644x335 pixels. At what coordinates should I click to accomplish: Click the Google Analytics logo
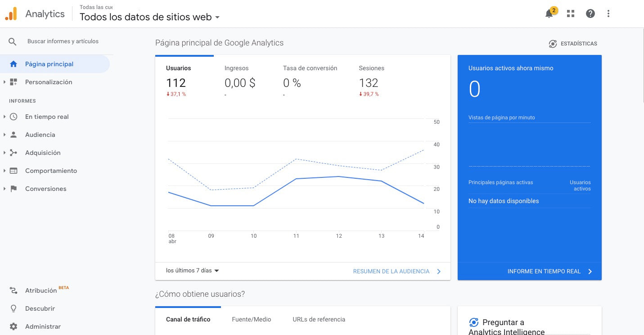[x=11, y=14]
